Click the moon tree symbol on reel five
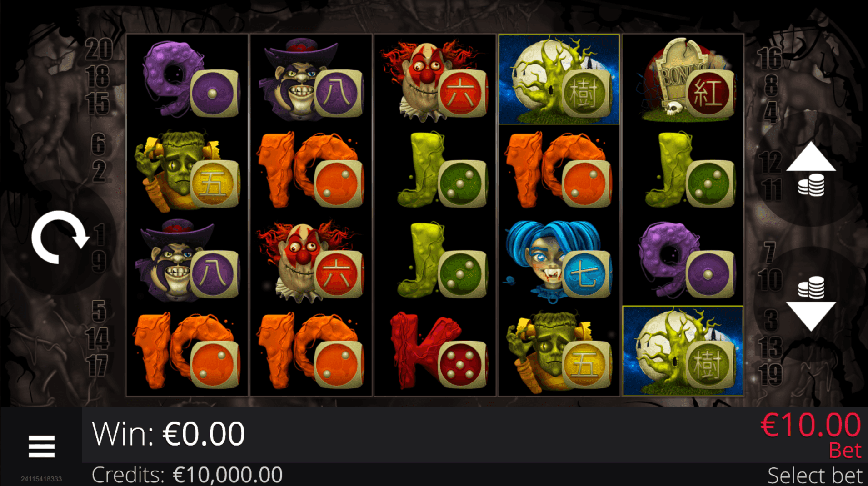The height and width of the screenshot is (486, 868). tap(683, 351)
